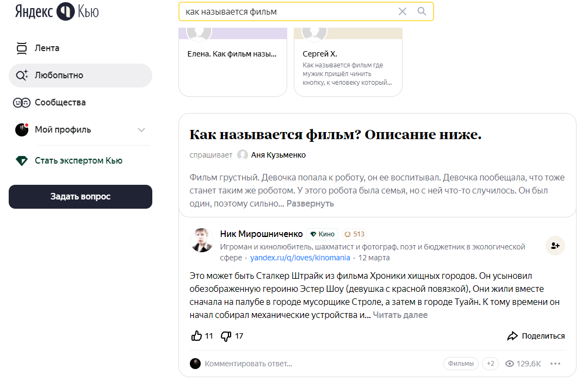This screenshot has width=588, height=381.
Task: Share the answer via Поделиться
Action: pos(536,336)
